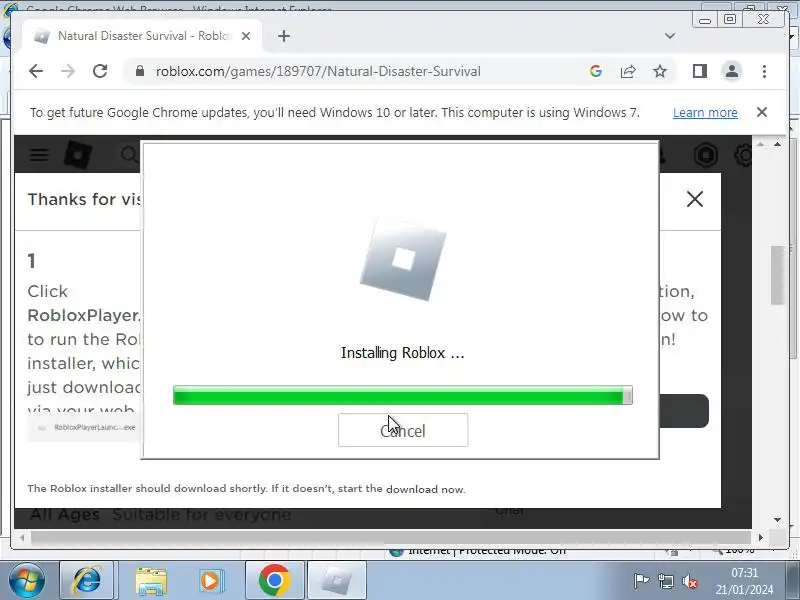Dismiss the Chrome update notice
The width and height of the screenshot is (800, 600).
point(762,112)
